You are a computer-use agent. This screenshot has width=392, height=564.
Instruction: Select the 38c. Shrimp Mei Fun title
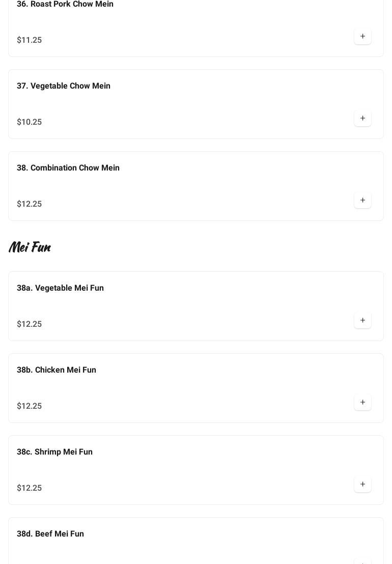54,452
